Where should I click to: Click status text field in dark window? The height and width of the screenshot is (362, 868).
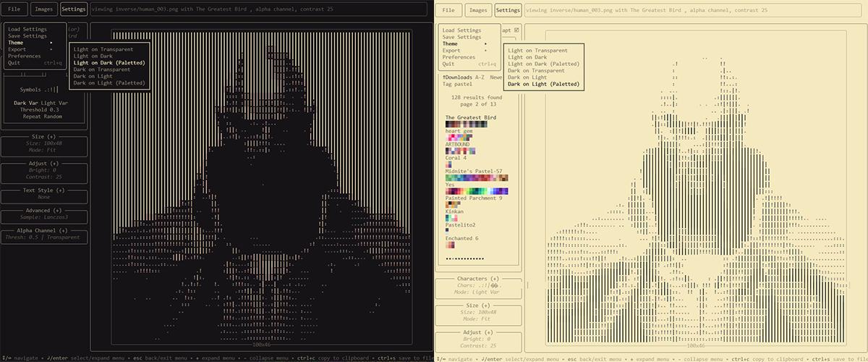click(x=260, y=10)
